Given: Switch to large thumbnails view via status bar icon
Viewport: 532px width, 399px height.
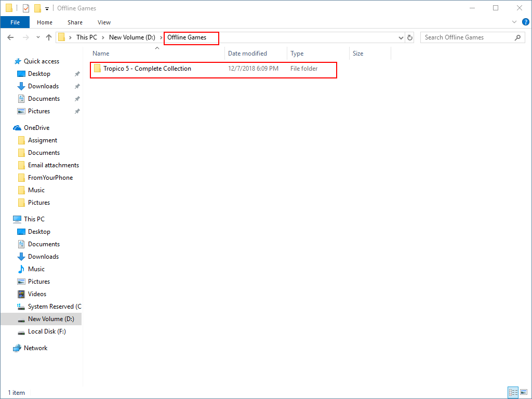Looking at the screenshot, I should (x=524, y=392).
